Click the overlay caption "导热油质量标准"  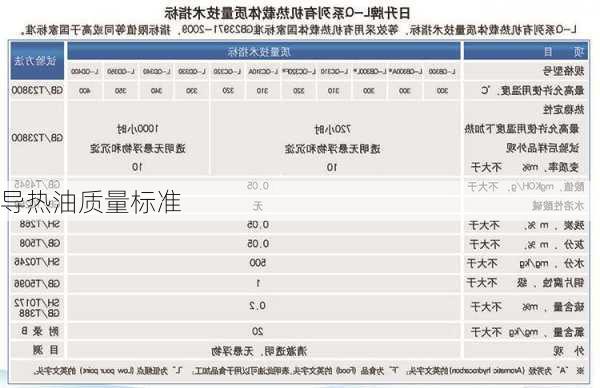91,202
